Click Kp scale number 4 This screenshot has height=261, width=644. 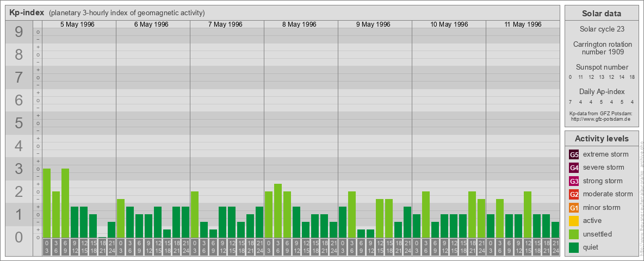tap(18, 146)
